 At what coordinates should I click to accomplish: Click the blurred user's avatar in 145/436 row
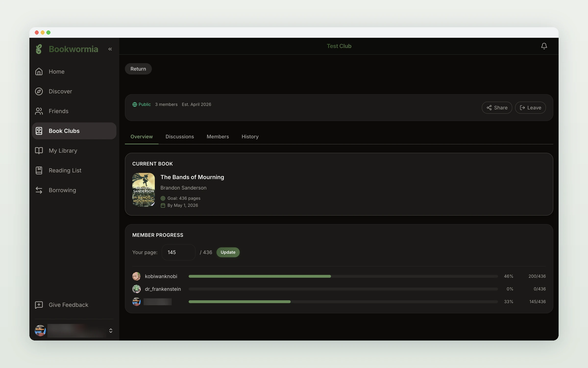click(x=136, y=302)
